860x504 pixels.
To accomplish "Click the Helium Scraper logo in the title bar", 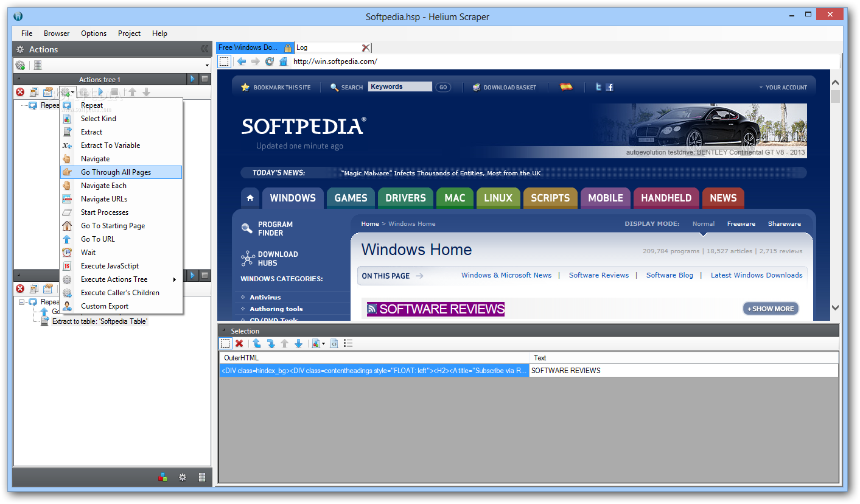I will [x=18, y=16].
